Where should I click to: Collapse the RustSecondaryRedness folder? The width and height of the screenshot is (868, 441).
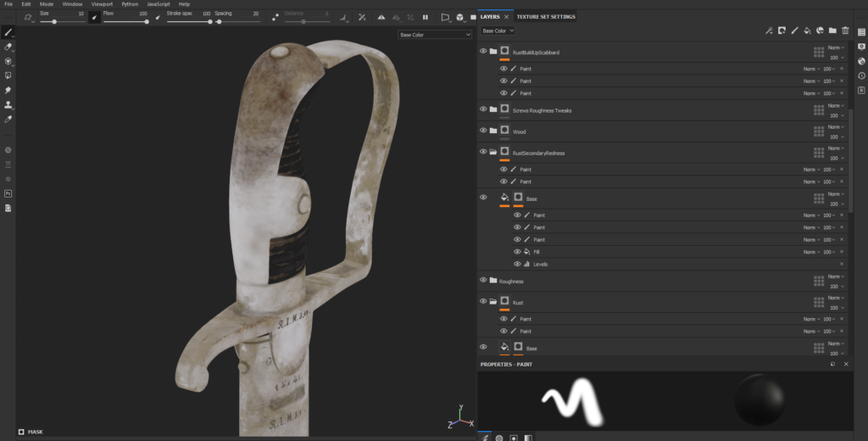[493, 152]
